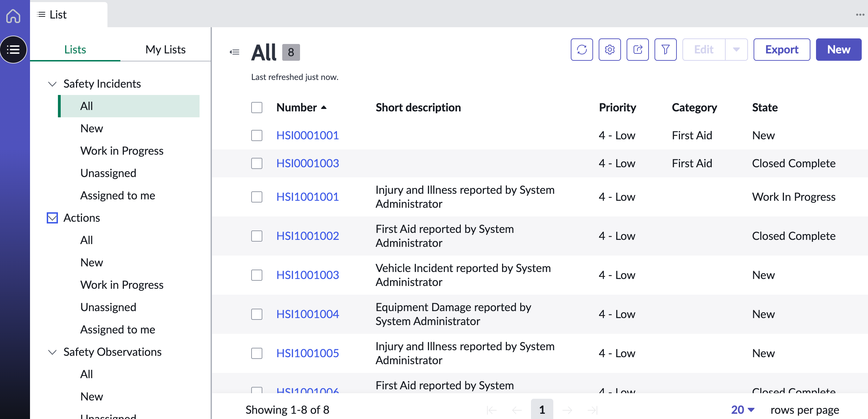Check the HSI1001005 row checkbox
Viewport: 868px width, 419px height.
point(257,353)
